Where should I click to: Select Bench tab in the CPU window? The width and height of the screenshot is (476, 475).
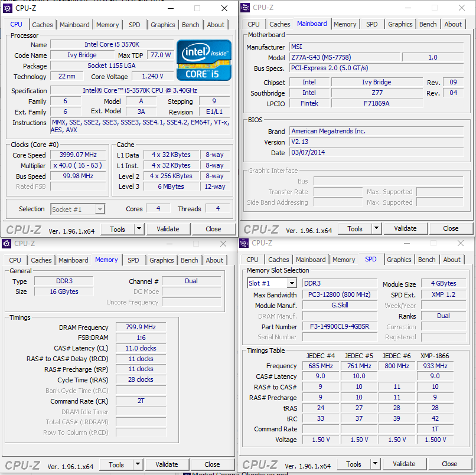coord(191,25)
